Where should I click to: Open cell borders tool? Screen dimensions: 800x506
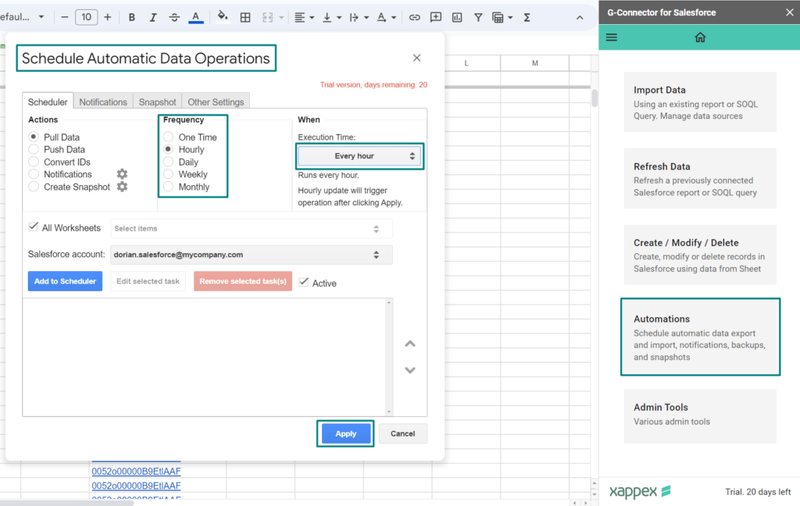click(x=245, y=17)
